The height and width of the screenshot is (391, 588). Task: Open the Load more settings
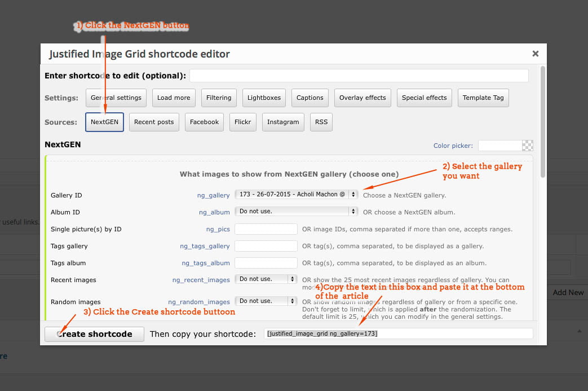(x=174, y=98)
